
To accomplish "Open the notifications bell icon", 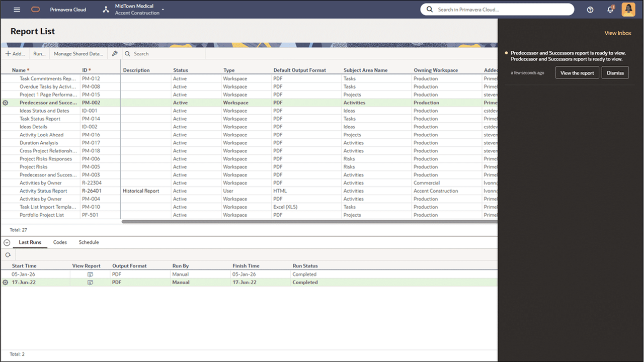I will pos(610,9).
